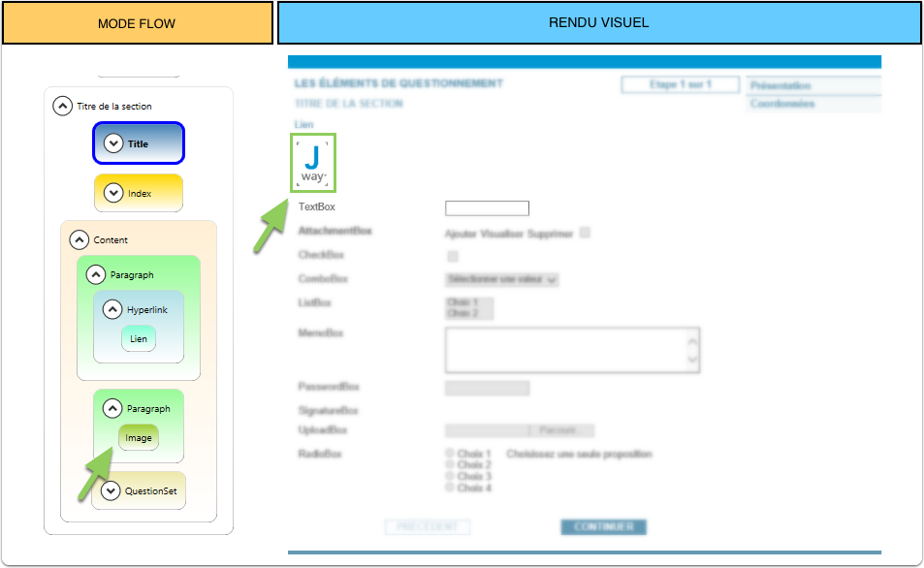The height and width of the screenshot is (568, 924).
Task: Open the Coordonnées tab
Action: (812, 104)
